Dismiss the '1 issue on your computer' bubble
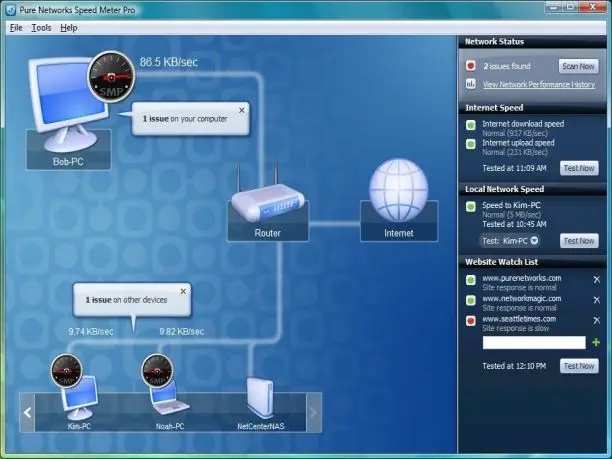The width and height of the screenshot is (612, 459). coord(242,110)
